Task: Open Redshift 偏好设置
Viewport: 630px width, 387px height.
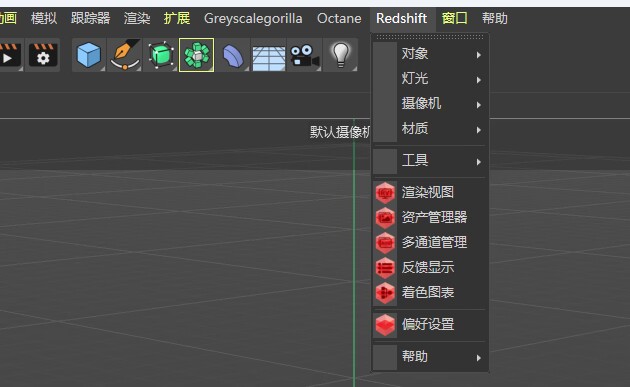Action: pos(430,324)
